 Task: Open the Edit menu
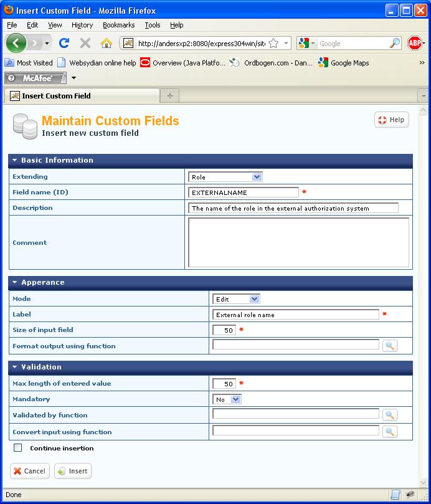pyautogui.click(x=32, y=25)
